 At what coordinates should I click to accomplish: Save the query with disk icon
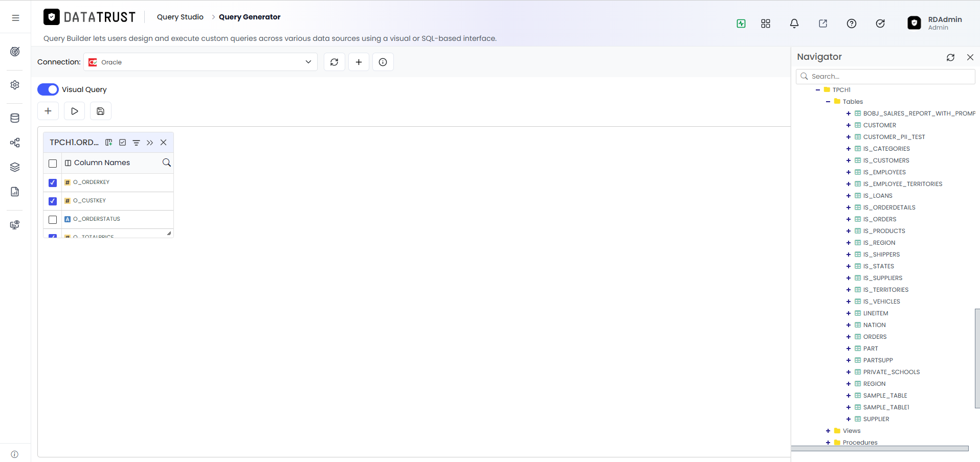pyautogui.click(x=101, y=111)
